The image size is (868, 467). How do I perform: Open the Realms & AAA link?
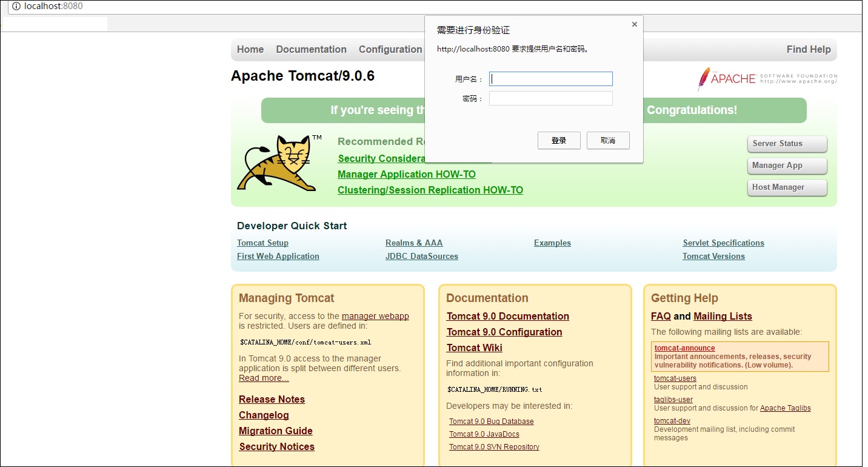(414, 243)
